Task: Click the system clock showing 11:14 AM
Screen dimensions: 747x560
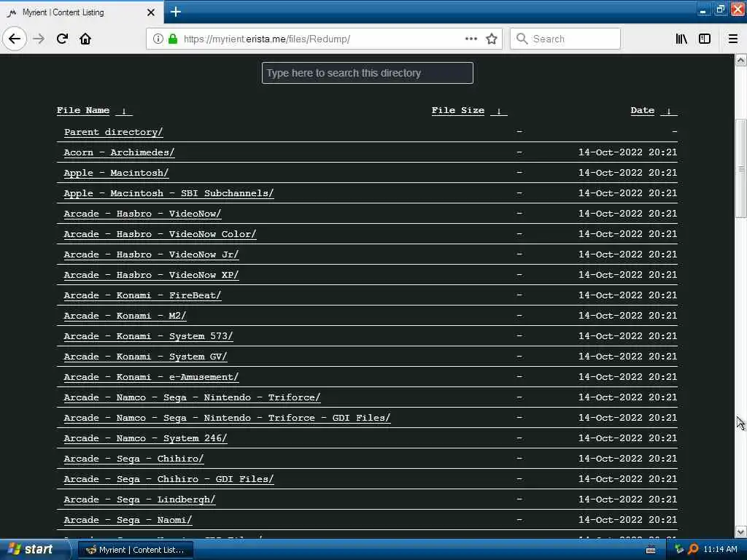Action: click(x=720, y=550)
